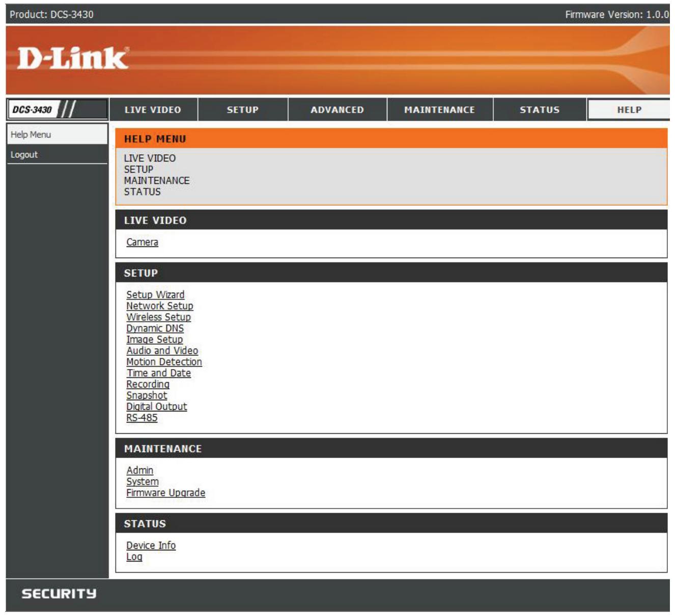675x616 pixels.
Task: Open the Camera help link
Action: (142, 242)
